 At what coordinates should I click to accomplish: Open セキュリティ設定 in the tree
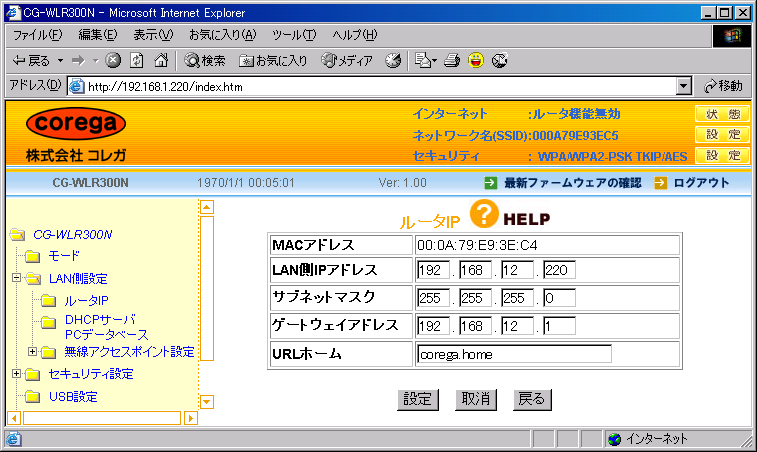click(91, 374)
